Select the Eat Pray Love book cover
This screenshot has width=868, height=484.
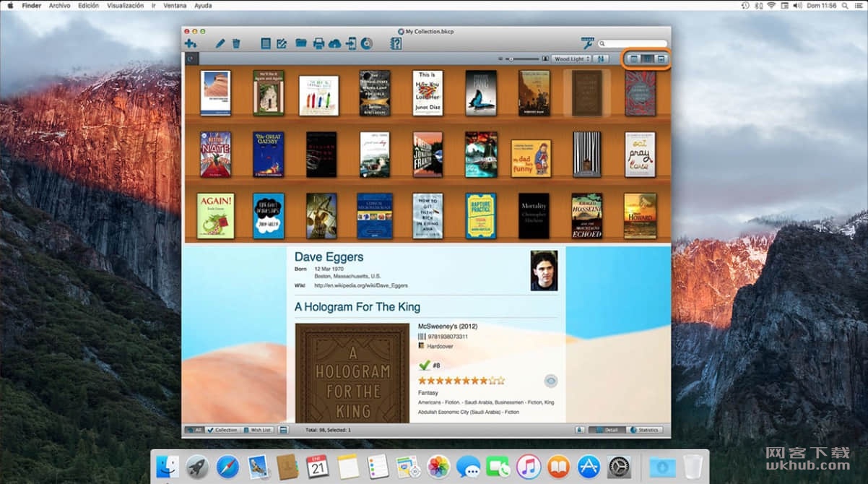[x=640, y=154]
